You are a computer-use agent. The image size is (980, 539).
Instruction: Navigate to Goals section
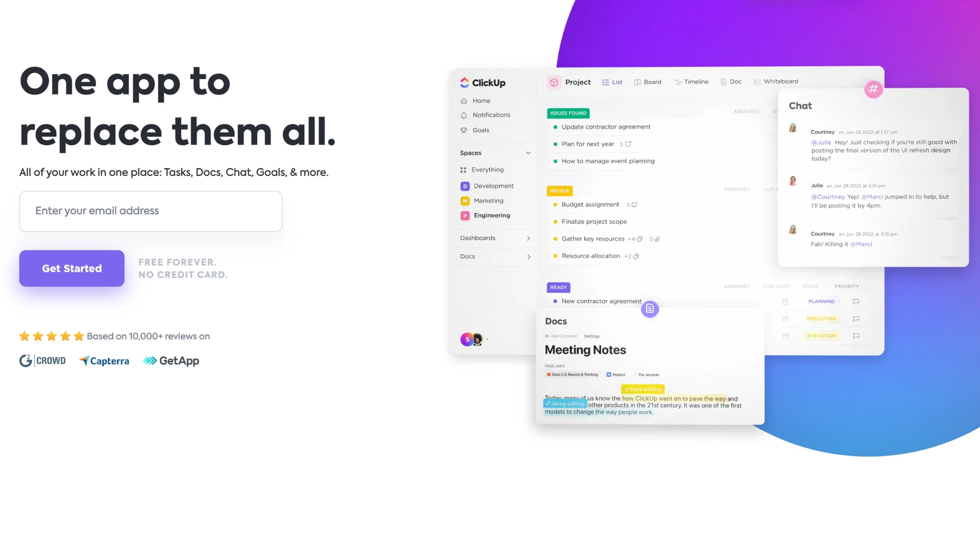(x=480, y=130)
